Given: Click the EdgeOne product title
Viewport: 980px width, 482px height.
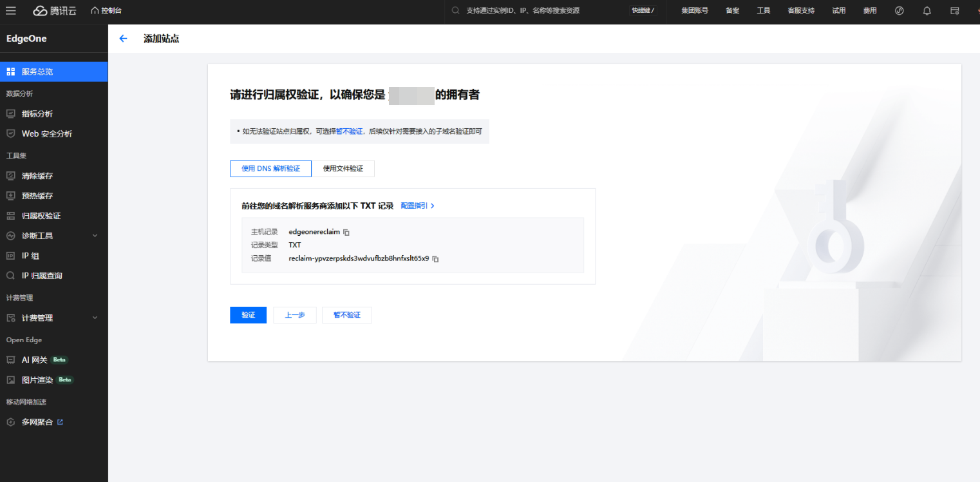Looking at the screenshot, I should (26, 39).
